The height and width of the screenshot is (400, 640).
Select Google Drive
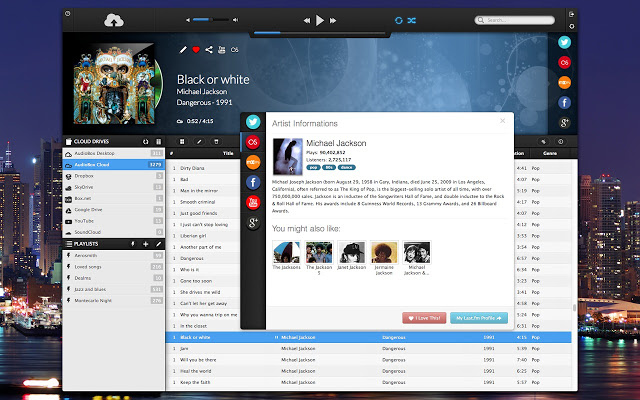click(x=114, y=209)
